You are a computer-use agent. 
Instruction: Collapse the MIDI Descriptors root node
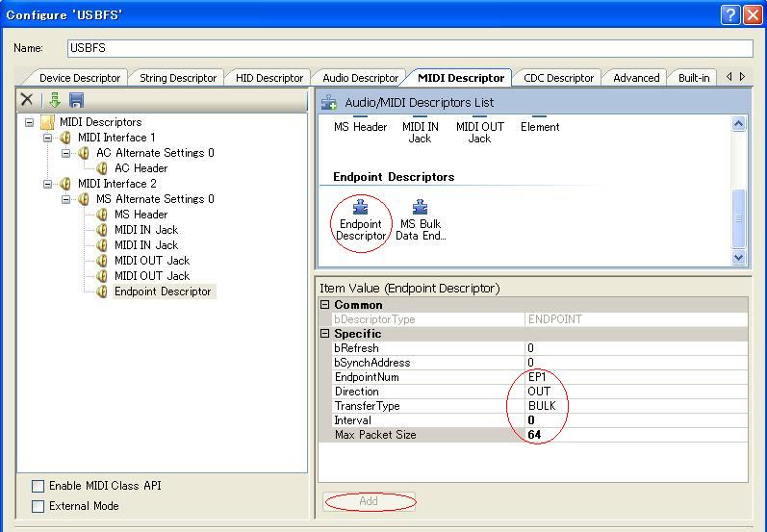[x=29, y=122]
